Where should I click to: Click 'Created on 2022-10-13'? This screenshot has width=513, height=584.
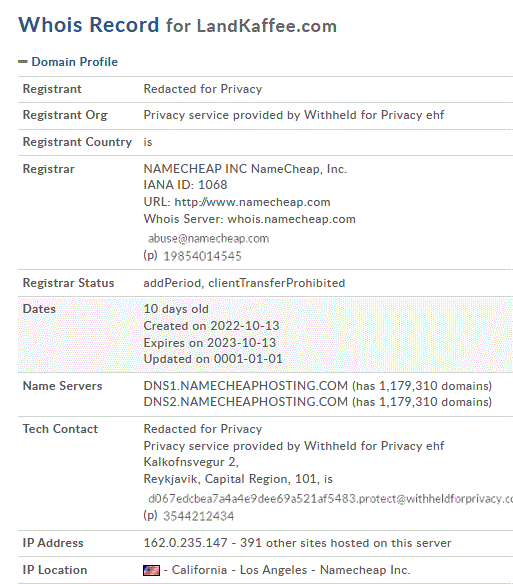(212, 326)
